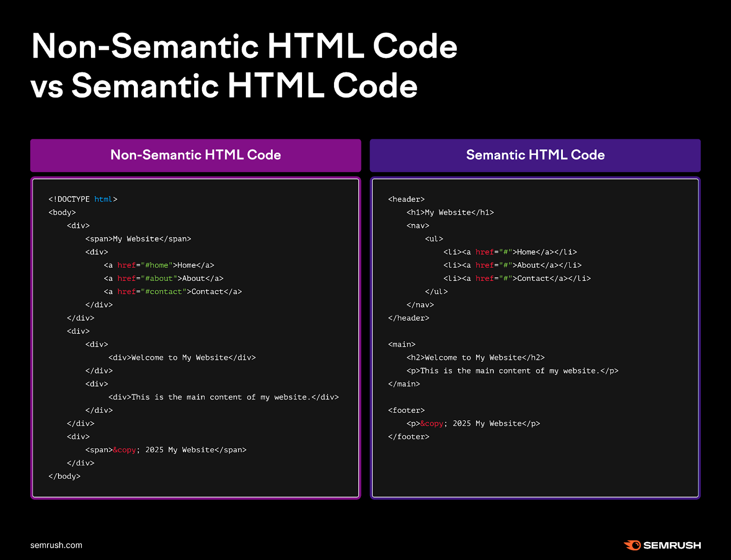Select the Home anchor link in non-semantic code

tap(159, 265)
